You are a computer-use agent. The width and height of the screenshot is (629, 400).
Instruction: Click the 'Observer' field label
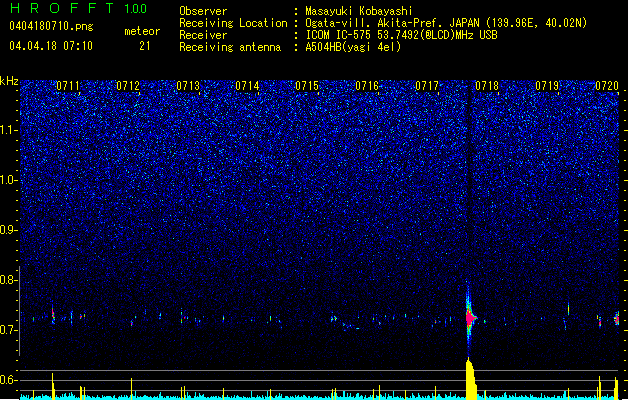point(203,11)
